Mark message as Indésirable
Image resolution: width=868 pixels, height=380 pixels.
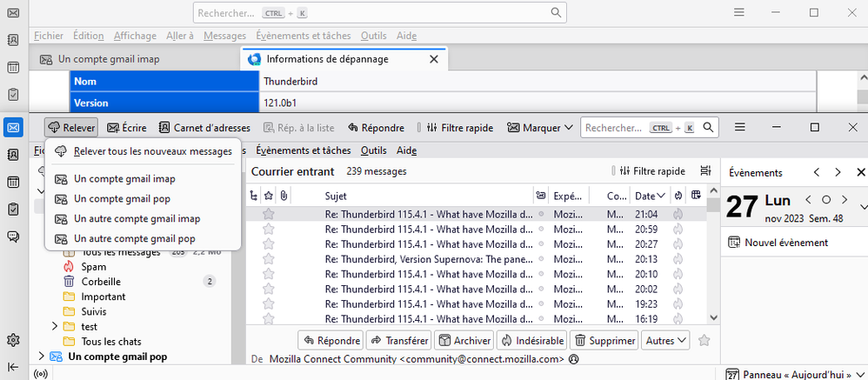pyautogui.click(x=533, y=340)
